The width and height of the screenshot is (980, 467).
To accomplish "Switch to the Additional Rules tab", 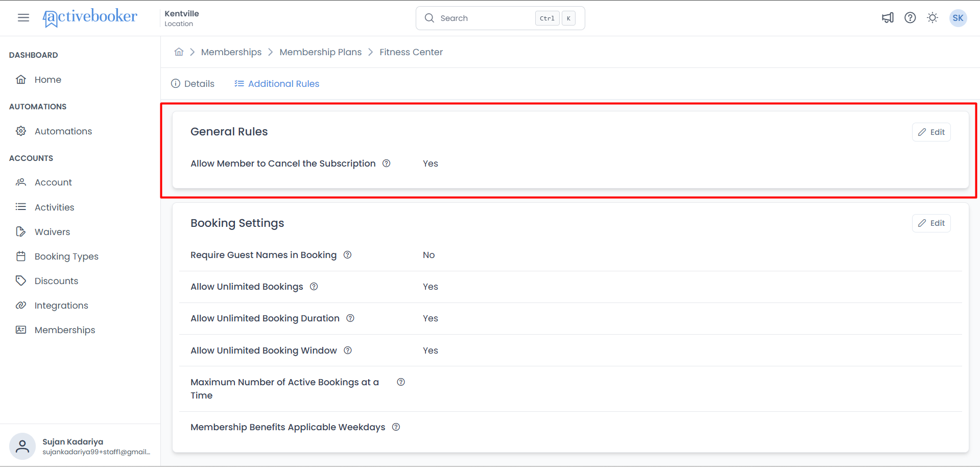I will pos(277,83).
